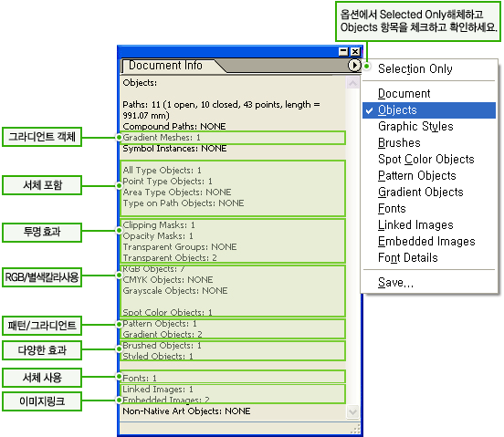Image resolution: width=504 pixels, height=437 pixels.
Task: Select Embedded Images menu item
Action: click(x=426, y=241)
